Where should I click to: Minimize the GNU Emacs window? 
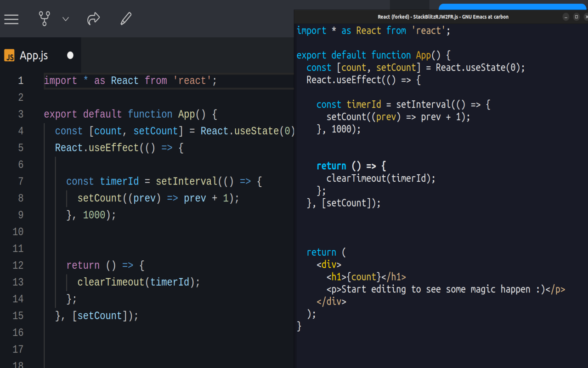[x=566, y=17]
